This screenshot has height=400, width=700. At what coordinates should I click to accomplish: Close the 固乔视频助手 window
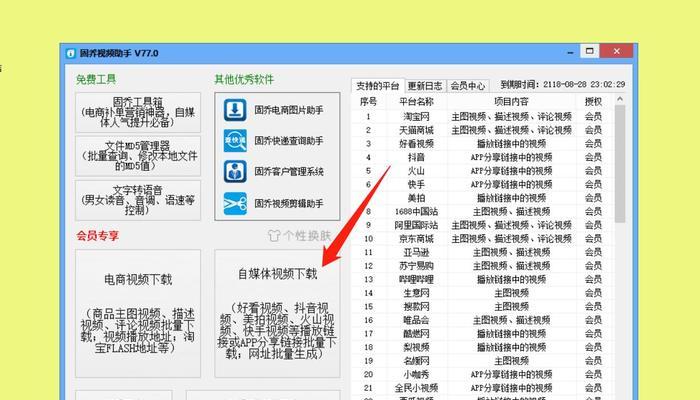(617, 51)
